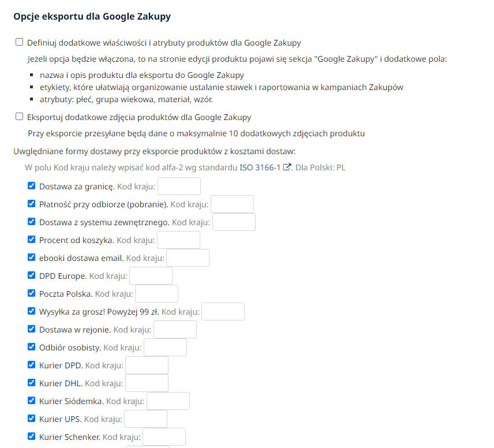
Task: Toggle the Odbiór osobisty checkbox
Action: pyautogui.click(x=32, y=347)
